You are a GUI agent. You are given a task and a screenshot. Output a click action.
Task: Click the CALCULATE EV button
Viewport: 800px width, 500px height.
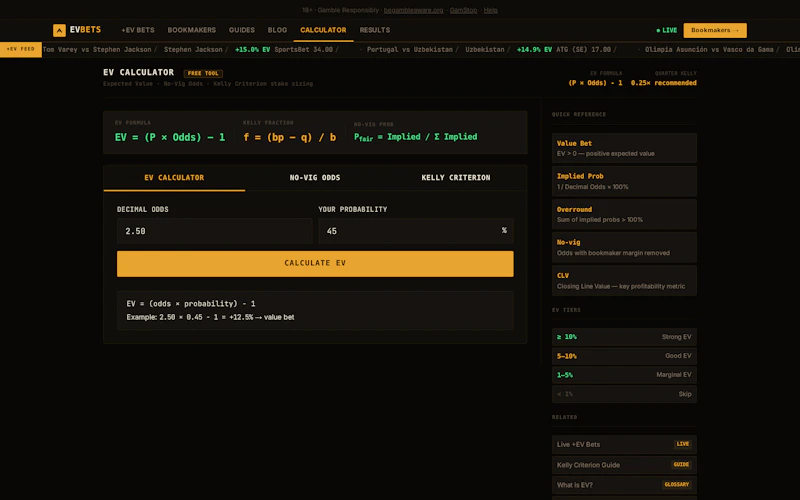point(315,264)
